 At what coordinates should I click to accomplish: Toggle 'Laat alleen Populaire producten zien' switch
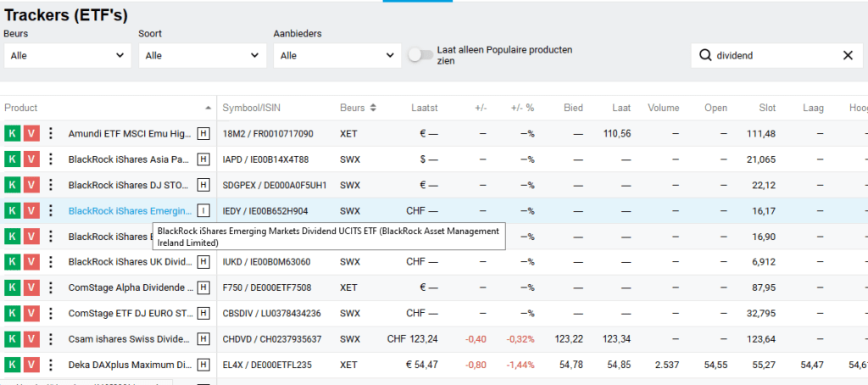click(x=420, y=55)
